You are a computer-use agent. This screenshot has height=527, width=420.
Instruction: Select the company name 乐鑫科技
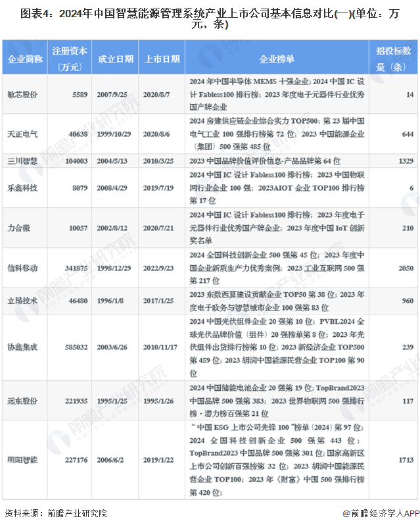pos(22,188)
